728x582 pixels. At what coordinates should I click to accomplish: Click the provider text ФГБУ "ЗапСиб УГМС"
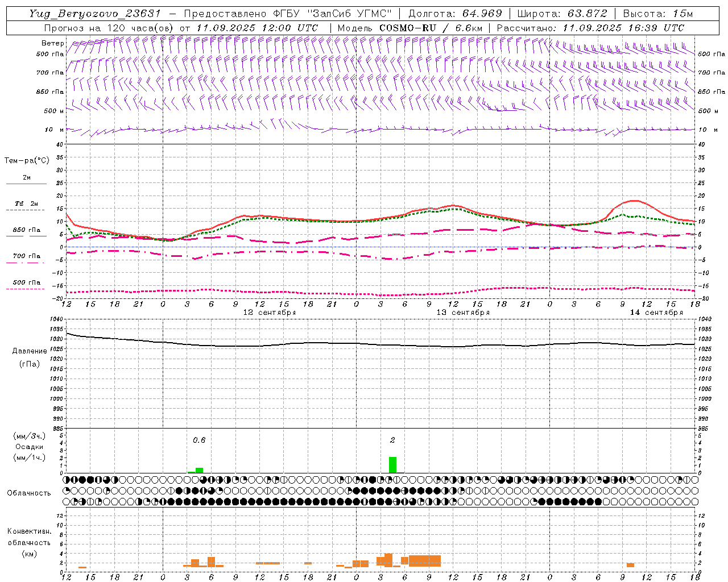(x=333, y=14)
